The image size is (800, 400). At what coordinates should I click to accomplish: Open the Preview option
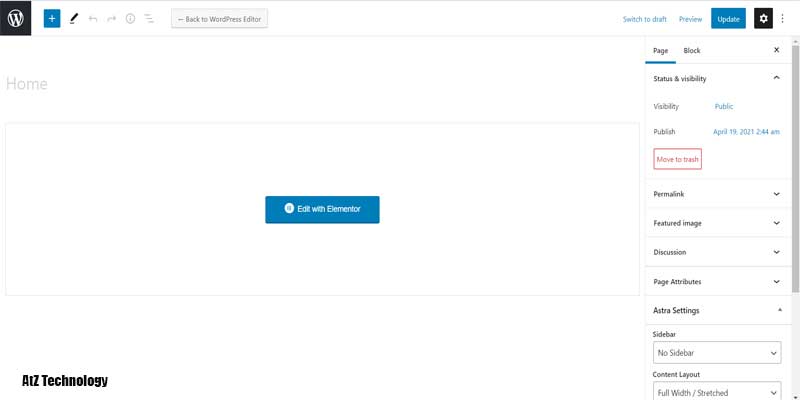click(x=690, y=19)
